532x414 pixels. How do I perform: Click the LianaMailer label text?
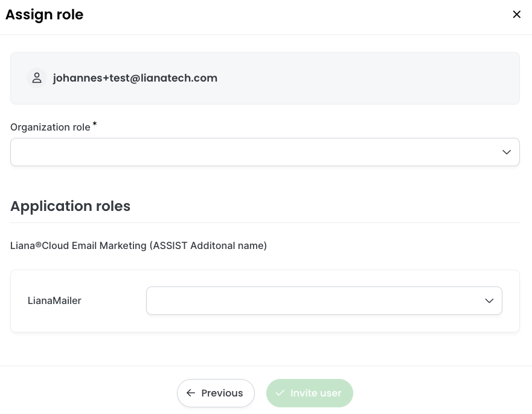coord(54,301)
